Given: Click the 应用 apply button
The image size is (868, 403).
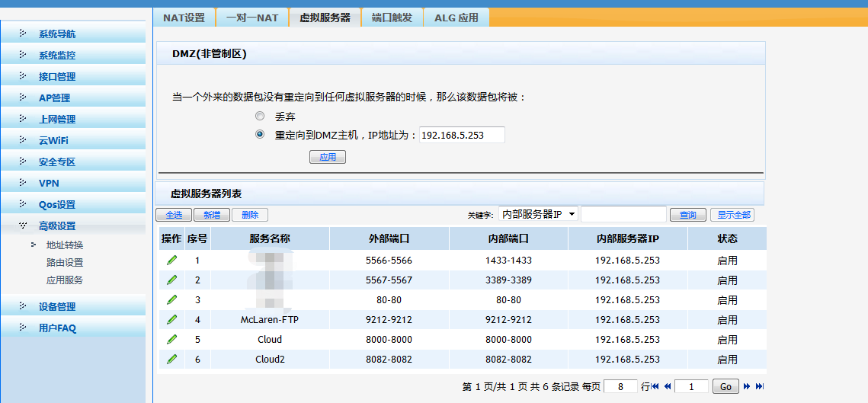Looking at the screenshot, I should click(x=328, y=158).
